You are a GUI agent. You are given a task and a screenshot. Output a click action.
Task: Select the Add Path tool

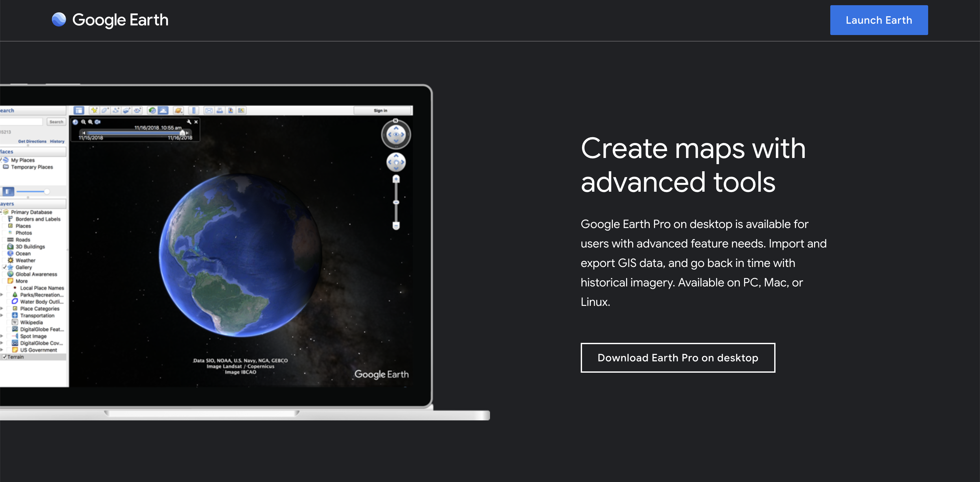pyautogui.click(x=116, y=110)
